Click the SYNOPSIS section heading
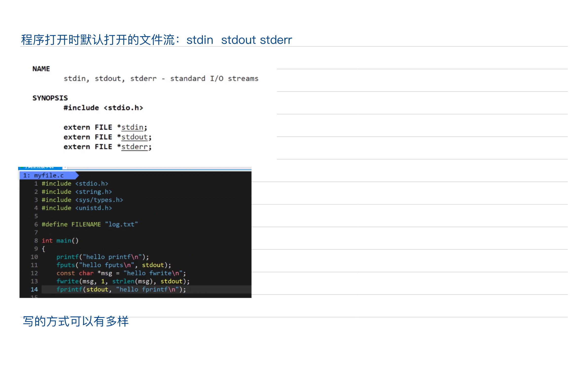588x367 pixels. [x=50, y=98]
